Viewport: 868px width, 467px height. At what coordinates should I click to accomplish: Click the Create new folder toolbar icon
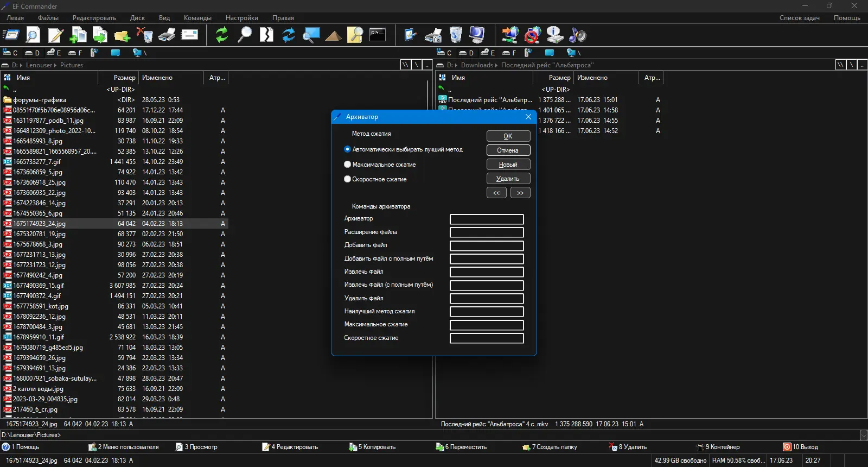point(122,35)
